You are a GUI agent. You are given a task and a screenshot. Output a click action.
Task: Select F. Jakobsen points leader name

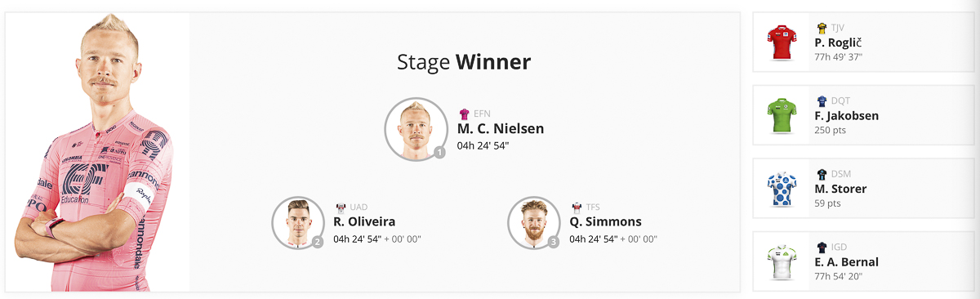847,115
